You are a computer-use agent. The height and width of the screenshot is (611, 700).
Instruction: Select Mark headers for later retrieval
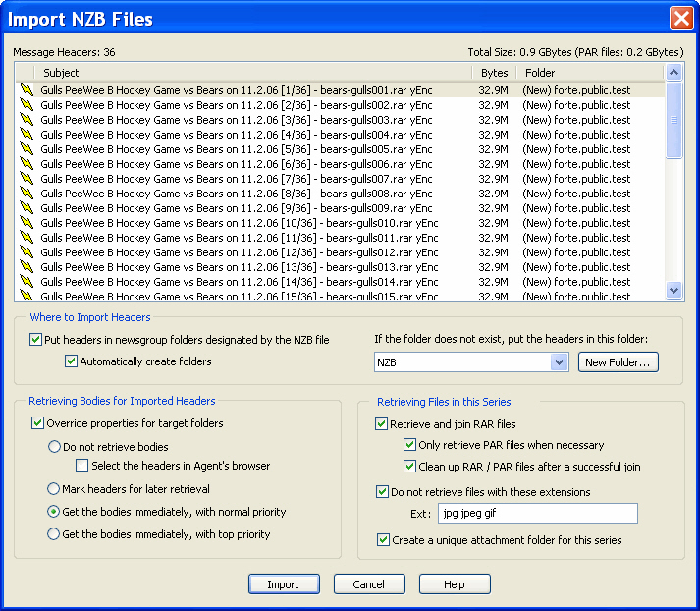[55, 489]
